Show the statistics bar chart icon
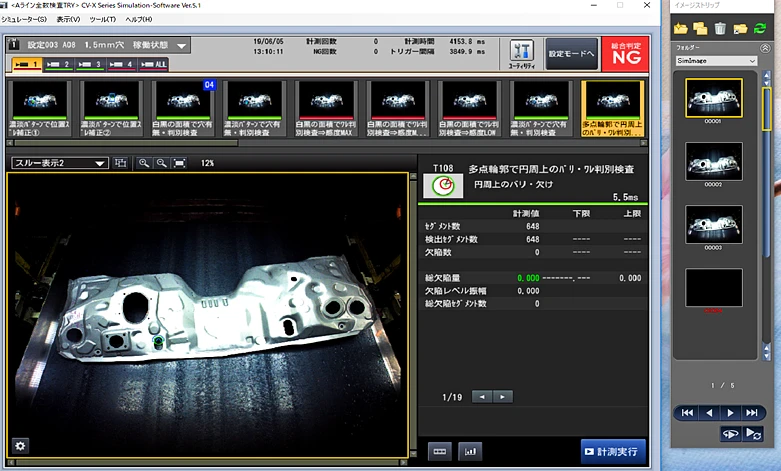The width and height of the screenshot is (781, 471). (x=470, y=452)
